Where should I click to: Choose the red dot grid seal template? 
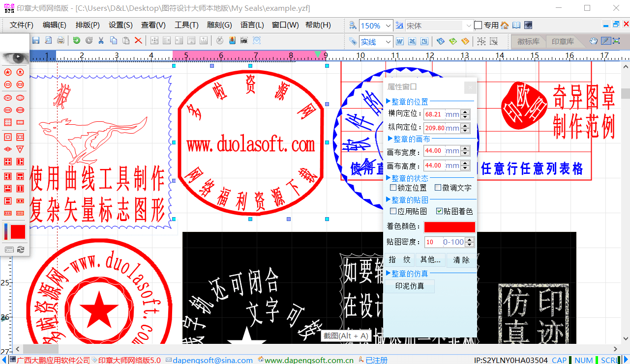point(8,122)
